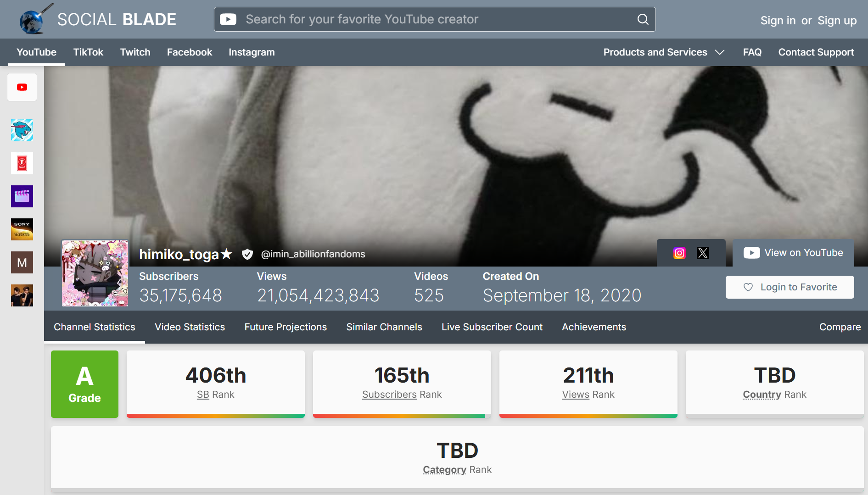Viewport: 868px width, 495px height.
Task: Click the videos count 525
Action: 429,295
